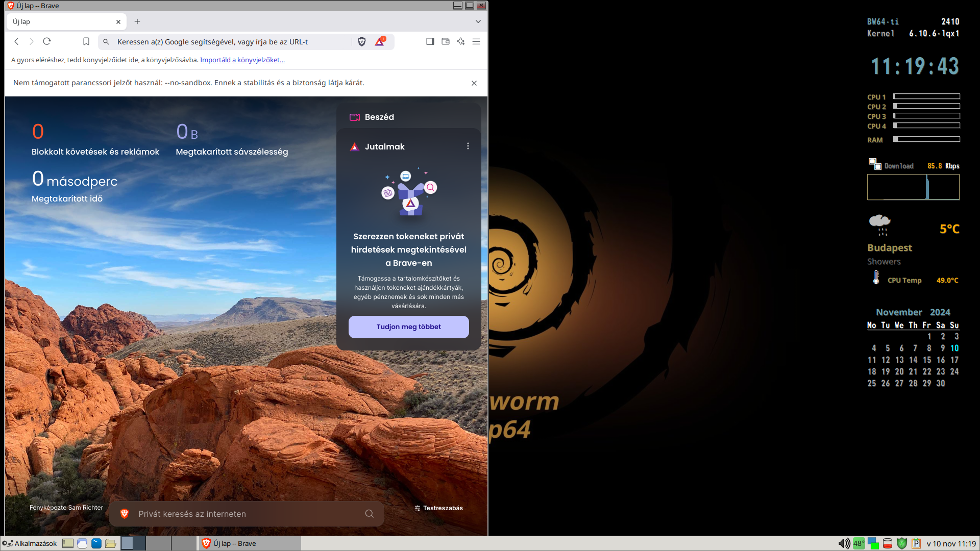Click the Privát keresés az interneten field
This screenshot has width=980, height=551.
click(247, 514)
